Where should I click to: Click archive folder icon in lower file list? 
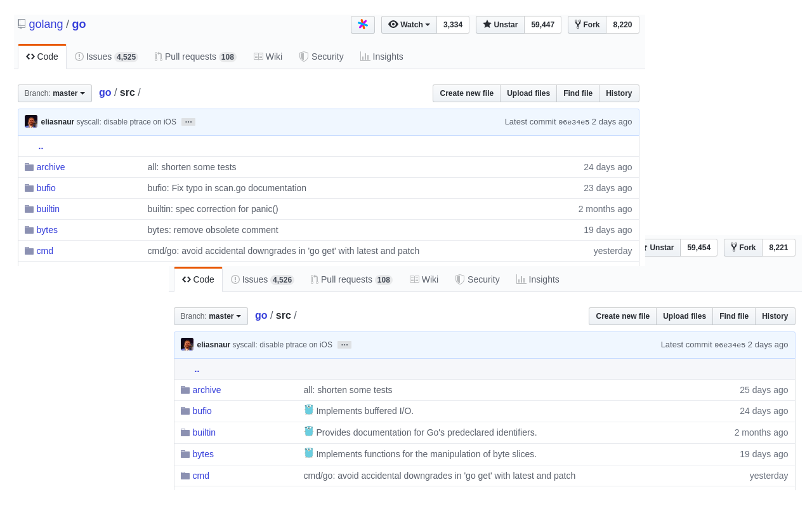pyautogui.click(x=185, y=390)
